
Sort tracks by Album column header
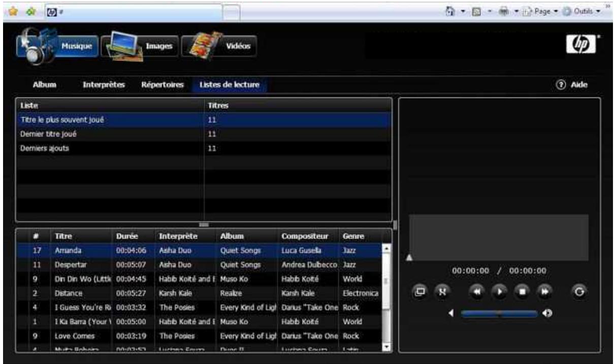click(247, 236)
